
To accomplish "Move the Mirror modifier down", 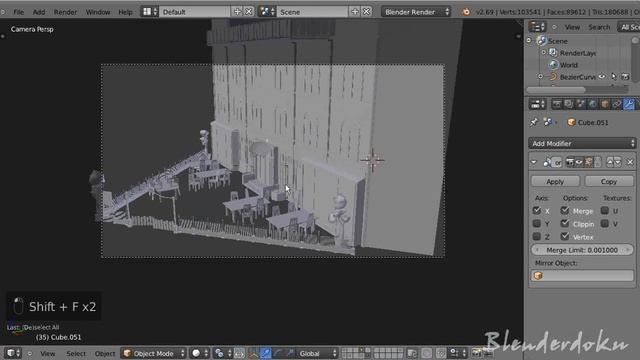I will (x=618, y=162).
